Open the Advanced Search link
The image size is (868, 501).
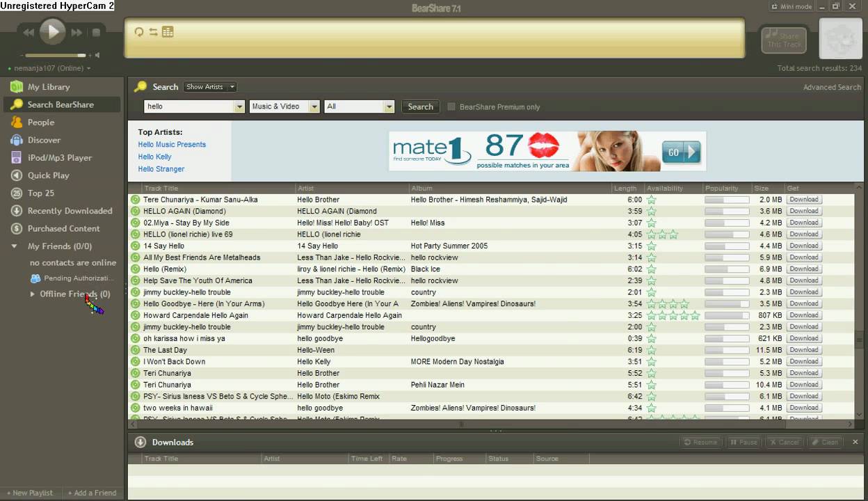coord(832,87)
